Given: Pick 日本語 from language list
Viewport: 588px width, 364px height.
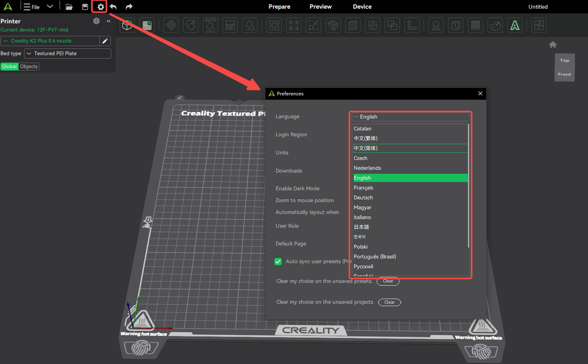Looking at the screenshot, I should (x=410, y=227).
